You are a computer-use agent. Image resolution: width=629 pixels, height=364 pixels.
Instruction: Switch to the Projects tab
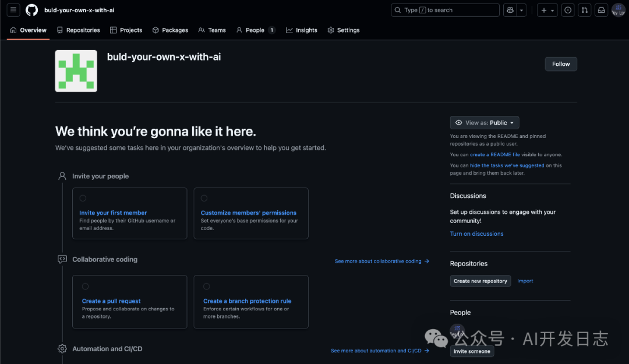click(126, 30)
